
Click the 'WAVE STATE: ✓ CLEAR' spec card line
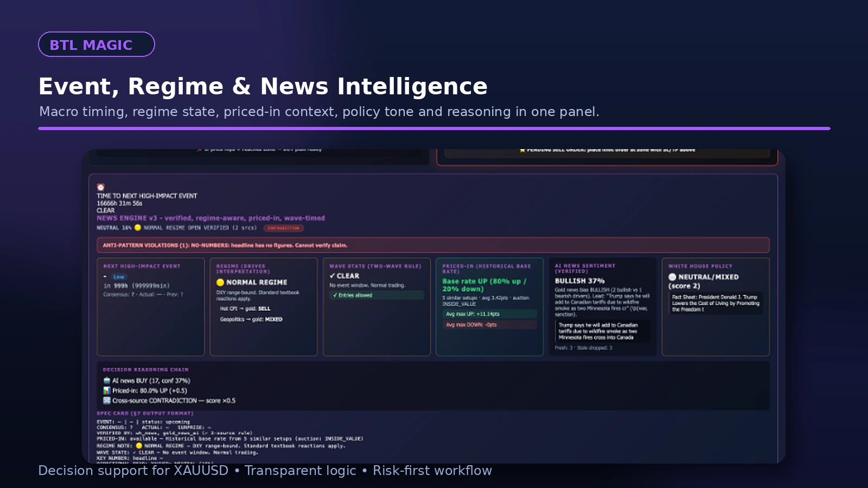pos(177,452)
